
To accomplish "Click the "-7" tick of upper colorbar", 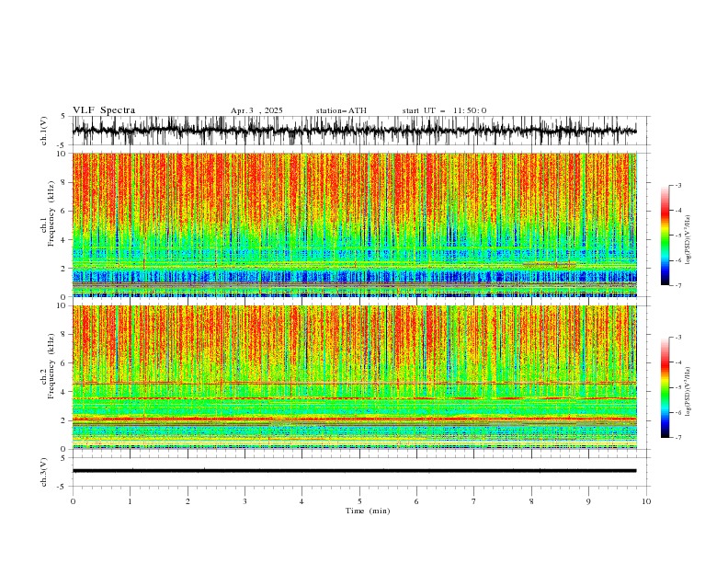I will pyautogui.click(x=677, y=286).
